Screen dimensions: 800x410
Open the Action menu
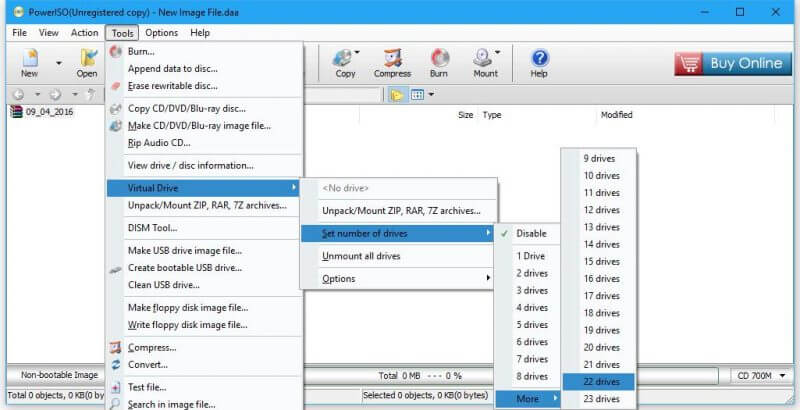[84, 33]
